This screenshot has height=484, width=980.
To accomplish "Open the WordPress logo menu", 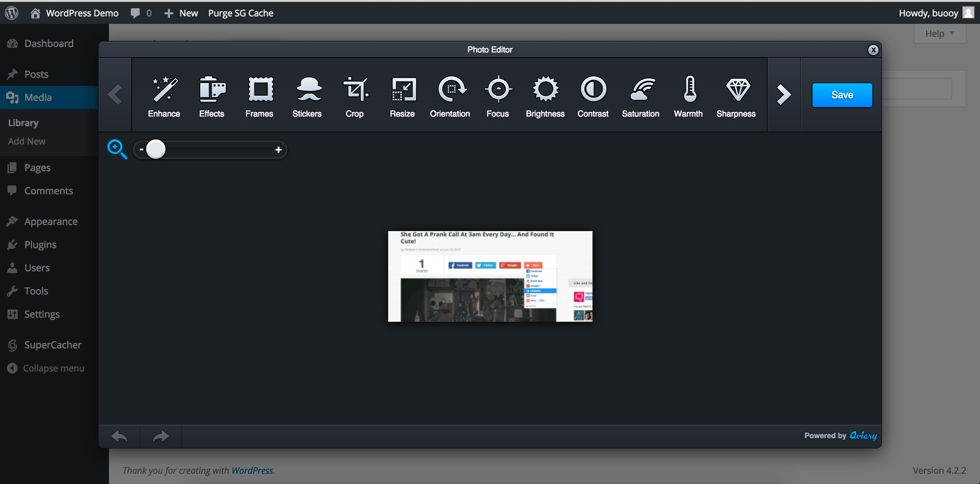I will 12,13.
